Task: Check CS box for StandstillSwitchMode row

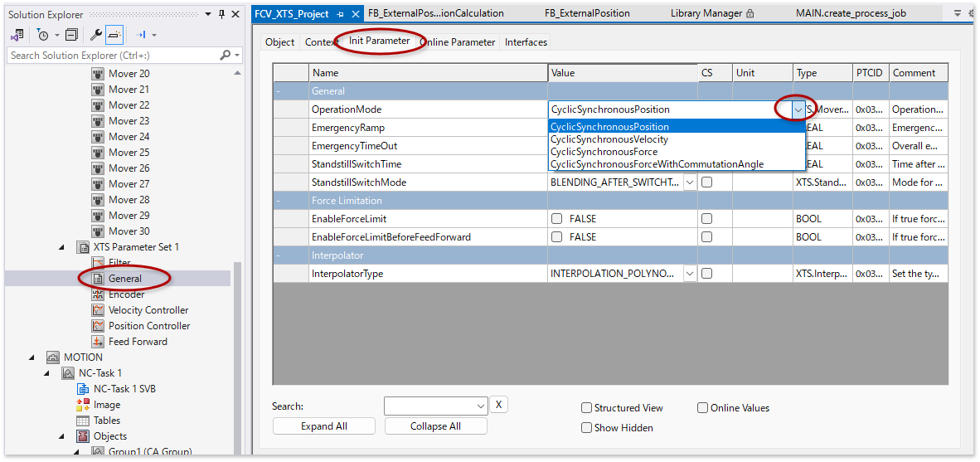Action: click(x=706, y=182)
